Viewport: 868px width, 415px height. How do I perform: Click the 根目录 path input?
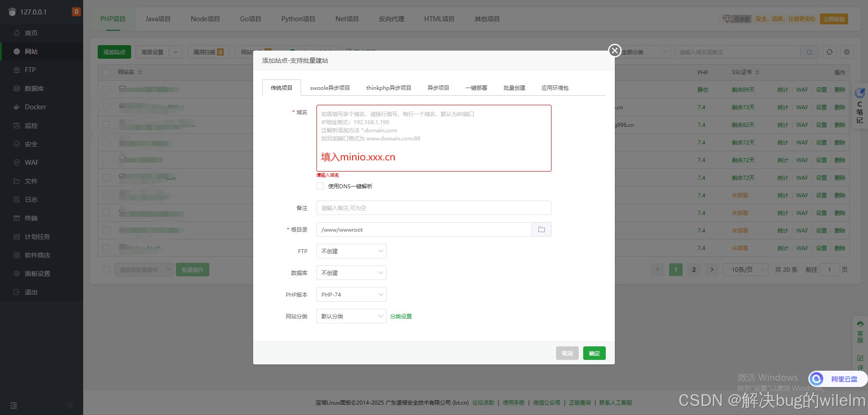(424, 229)
